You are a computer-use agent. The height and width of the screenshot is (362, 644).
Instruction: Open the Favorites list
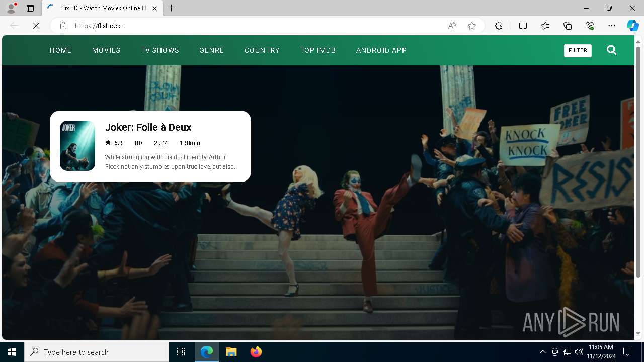(545, 26)
